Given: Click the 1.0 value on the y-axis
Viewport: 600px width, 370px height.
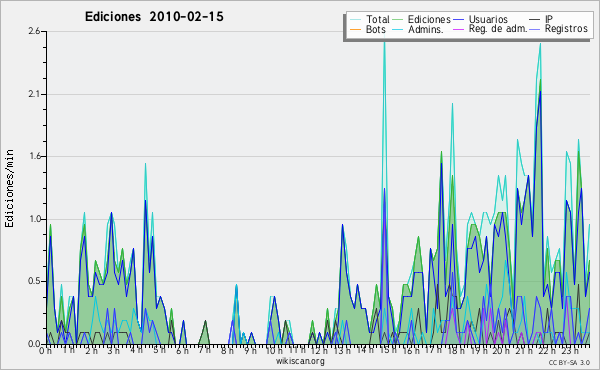Looking at the screenshot, I should click(x=34, y=219).
